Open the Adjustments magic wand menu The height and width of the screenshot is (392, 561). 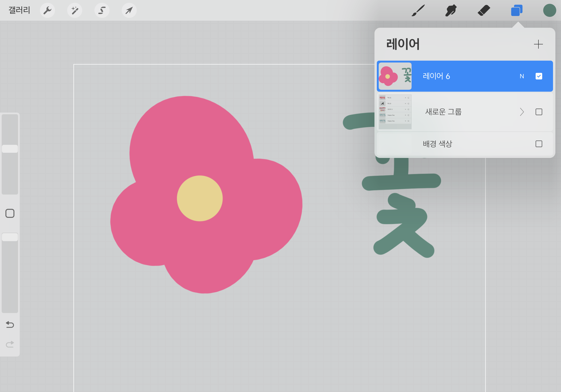74,10
